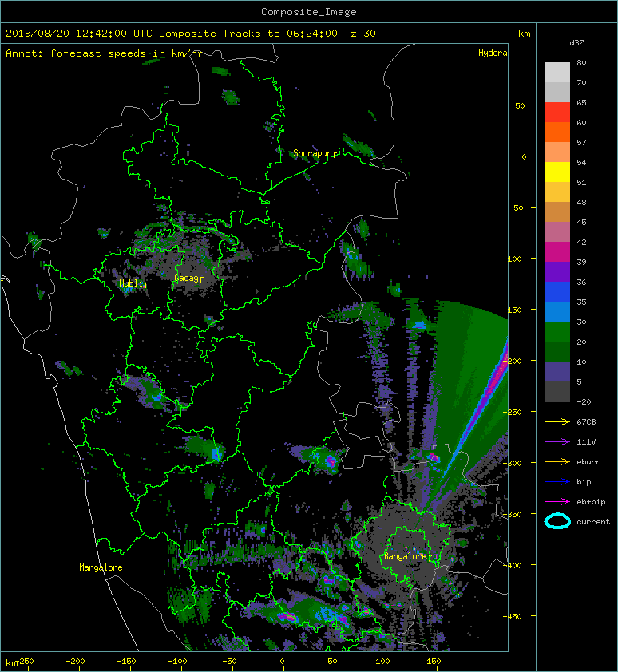
Task: Click the eburn legend arrow
Action: [x=557, y=462]
